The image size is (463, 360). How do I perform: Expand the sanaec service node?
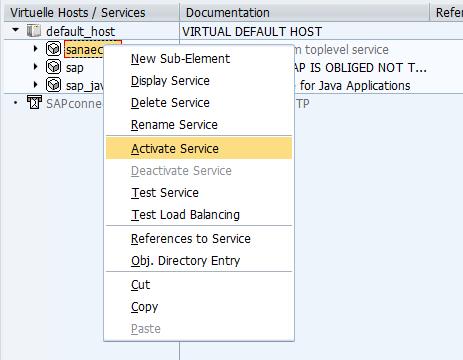click(36, 49)
